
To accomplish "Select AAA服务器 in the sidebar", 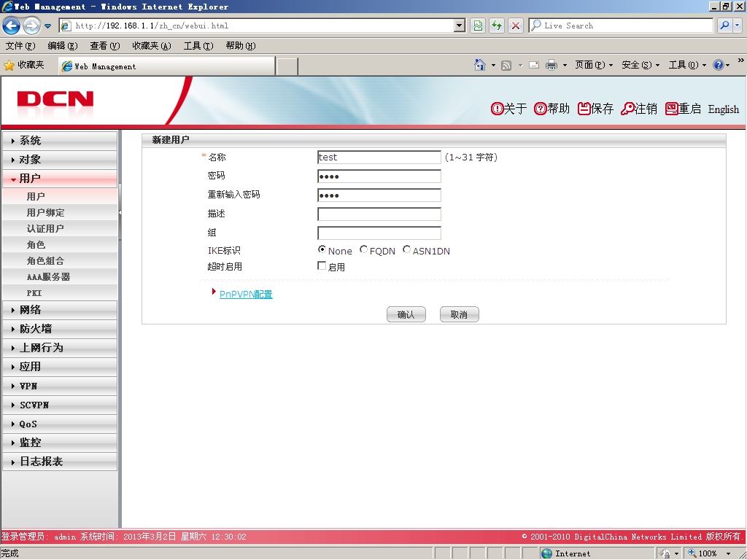I will tap(49, 276).
